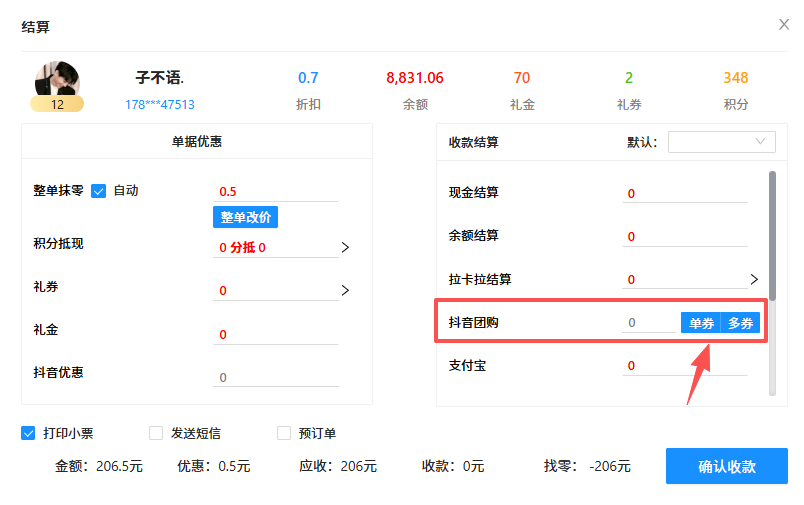Expand 拉卡拉结算 details arrow
This screenshot has width=804, height=505.
(754, 279)
